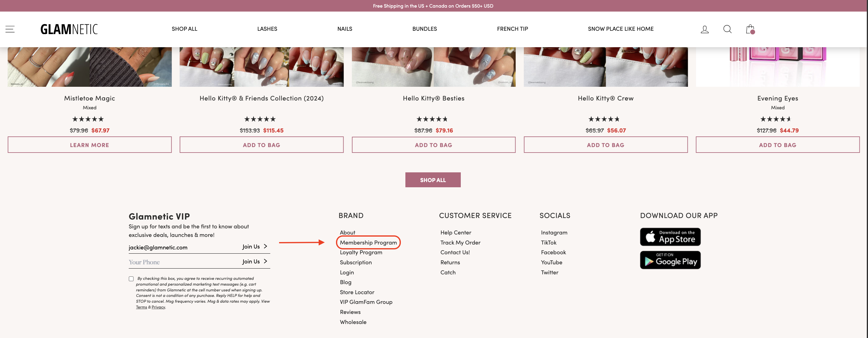Click the free shipping announcement banner
Screen dimensions: 868x338
(x=433, y=6)
